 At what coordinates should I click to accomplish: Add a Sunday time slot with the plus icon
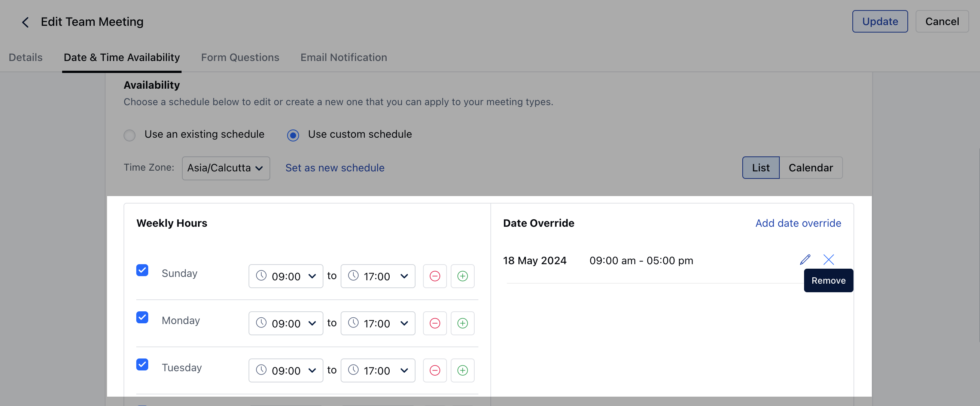point(462,276)
